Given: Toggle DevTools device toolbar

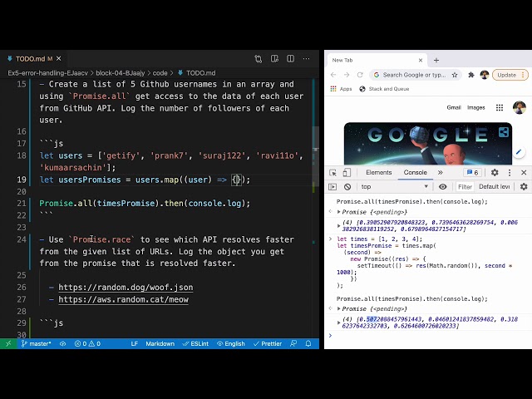Looking at the screenshot, I should tap(347, 173).
